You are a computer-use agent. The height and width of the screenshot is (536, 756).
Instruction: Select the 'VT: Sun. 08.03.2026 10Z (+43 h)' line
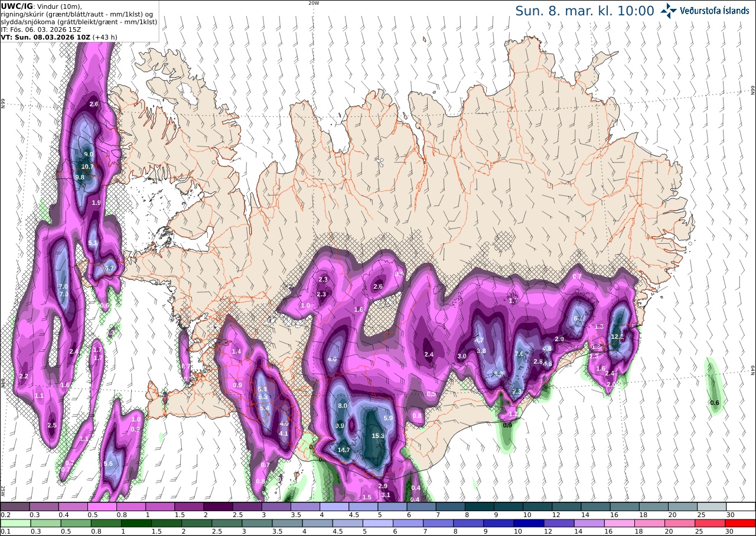[x=60, y=37]
